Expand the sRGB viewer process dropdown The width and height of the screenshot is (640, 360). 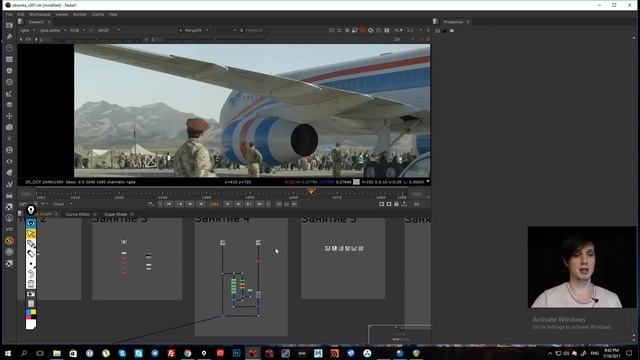(109, 30)
